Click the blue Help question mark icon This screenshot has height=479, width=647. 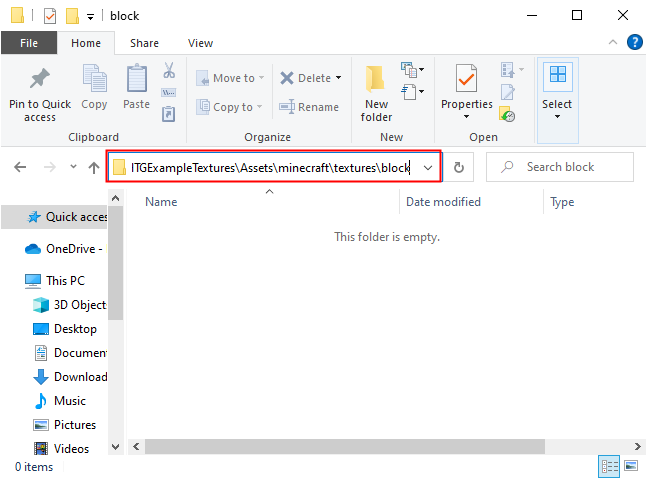634,42
